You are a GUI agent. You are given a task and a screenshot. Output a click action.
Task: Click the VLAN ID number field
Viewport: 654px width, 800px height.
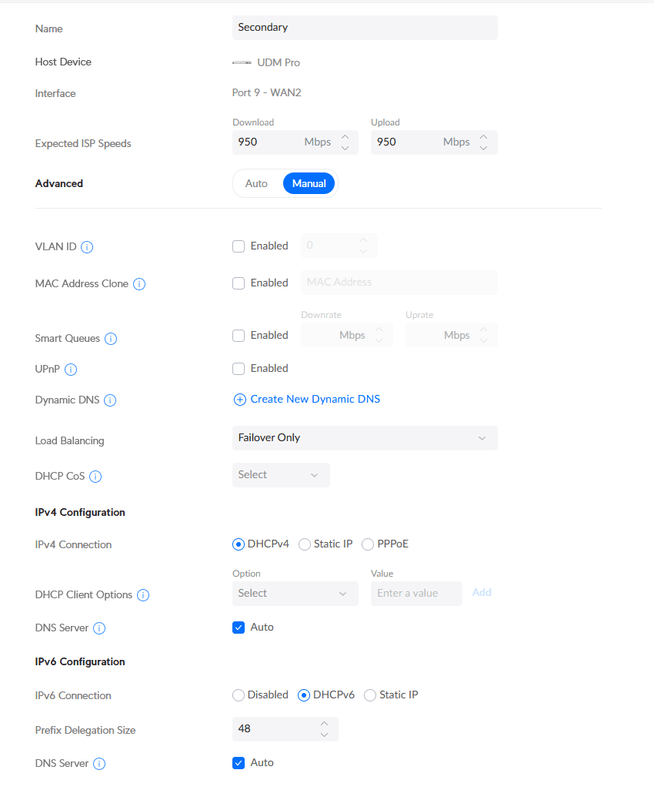coord(339,245)
